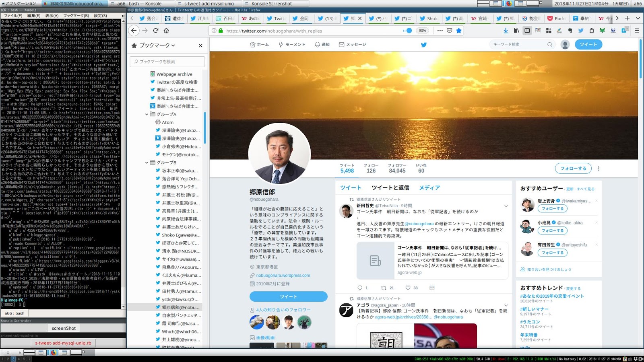Open a new Firefox tab with plus

tap(627, 18)
